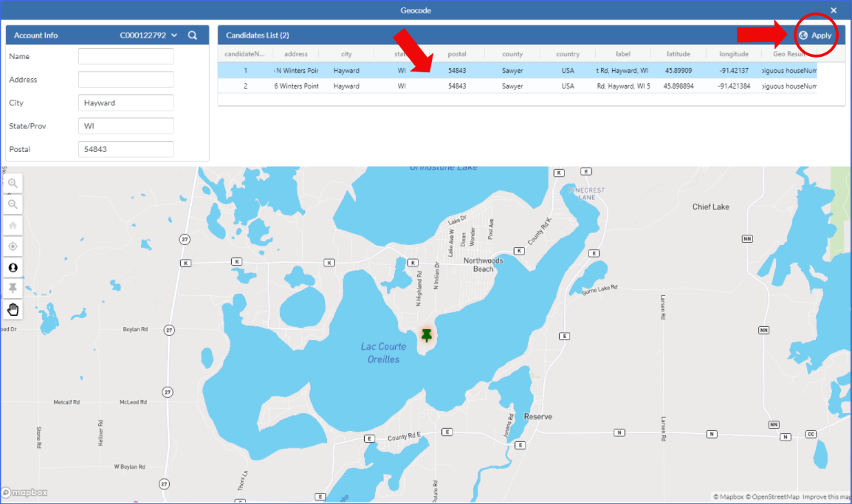Sort by the label column header
852x504 pixels.
point(623,54)
